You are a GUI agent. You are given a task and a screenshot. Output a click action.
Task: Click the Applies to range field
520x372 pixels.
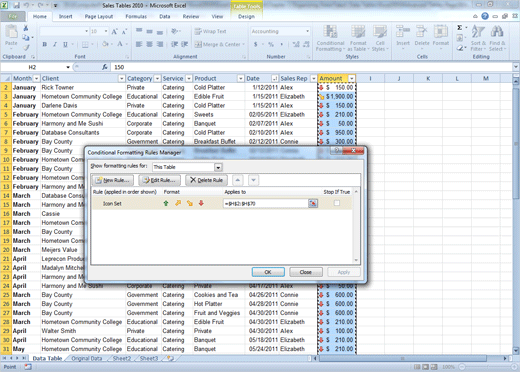266,203
